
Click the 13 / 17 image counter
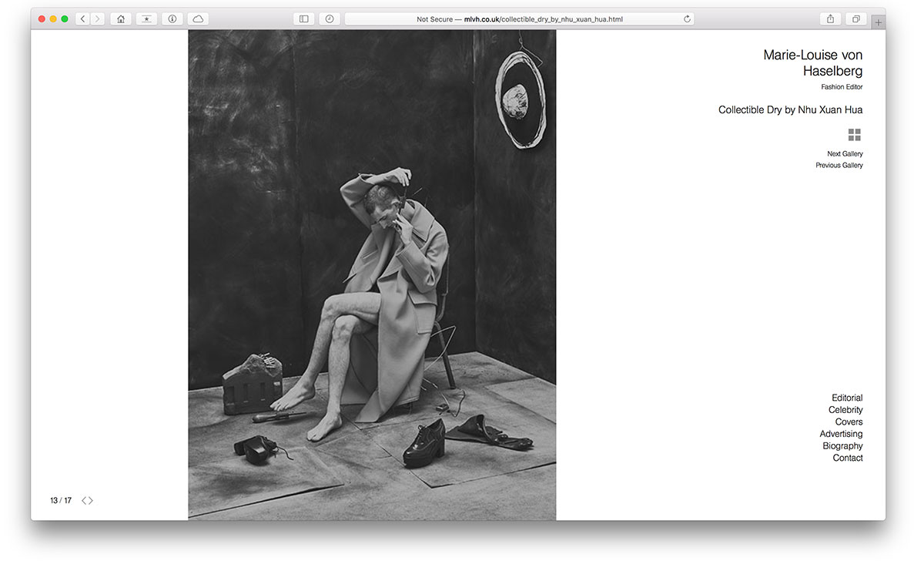[61, 500]
